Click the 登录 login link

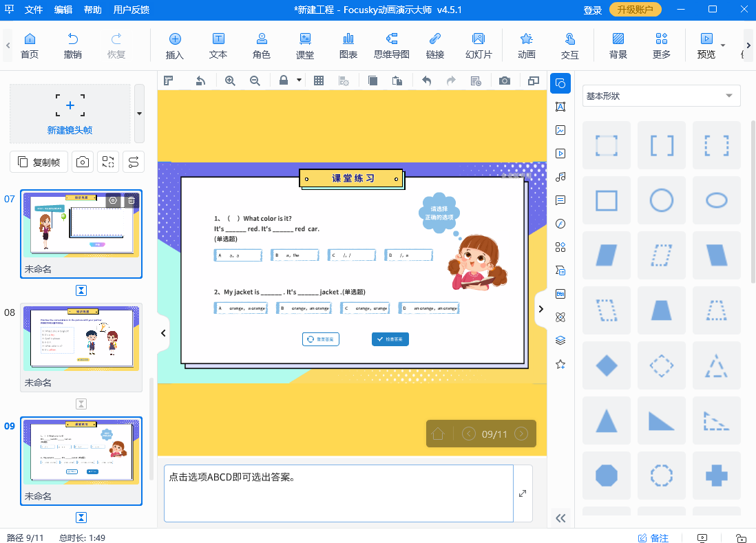click(593, 10)
